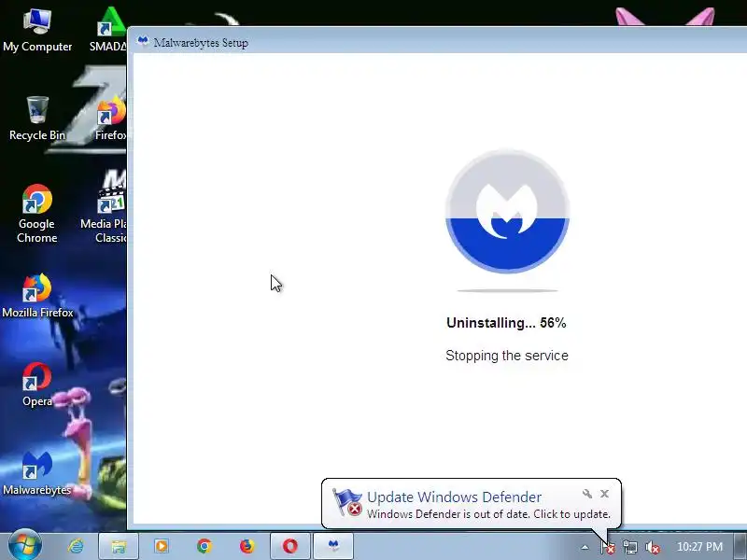Image resolution: width=747 pixels, height=560 pixels.
Task: Switch to Opera taskbar button
Action: 290,546
